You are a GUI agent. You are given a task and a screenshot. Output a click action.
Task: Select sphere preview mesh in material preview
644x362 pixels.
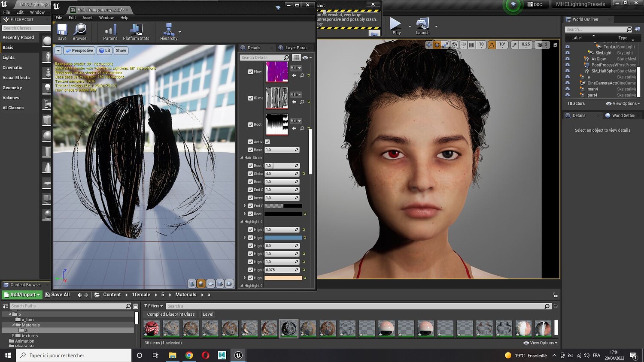tap(201, 284)
